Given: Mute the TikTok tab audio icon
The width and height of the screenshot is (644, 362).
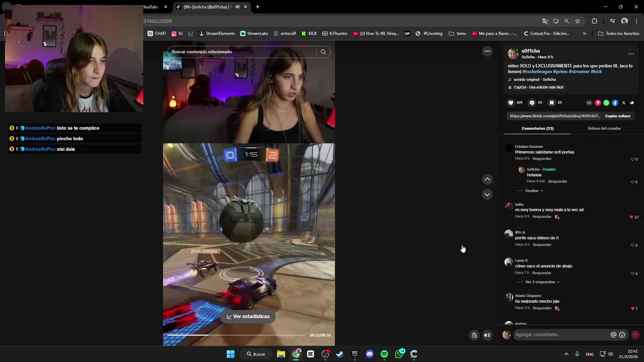Looking at the screenshot, I should tap(237, 7).
